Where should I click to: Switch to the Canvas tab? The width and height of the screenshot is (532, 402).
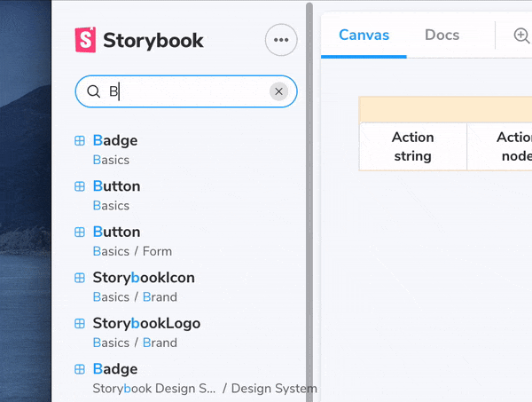(x=364, y=35)
